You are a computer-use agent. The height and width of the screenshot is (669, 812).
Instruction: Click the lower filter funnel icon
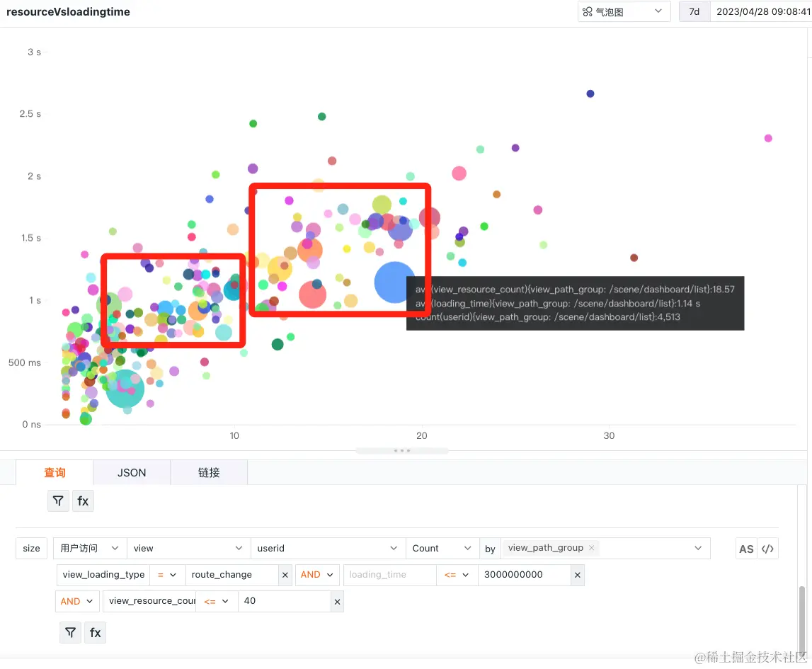[70, 632]
